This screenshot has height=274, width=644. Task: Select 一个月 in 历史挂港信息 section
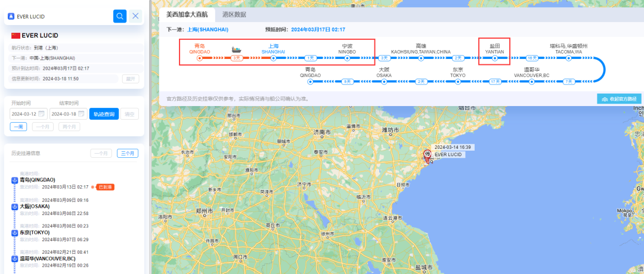pos(101,154)
